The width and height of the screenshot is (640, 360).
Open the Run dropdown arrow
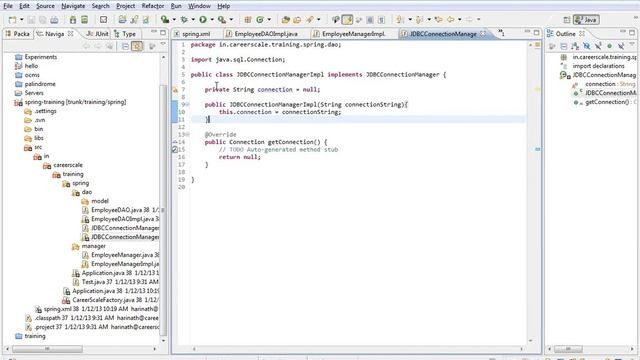(212, 20)
